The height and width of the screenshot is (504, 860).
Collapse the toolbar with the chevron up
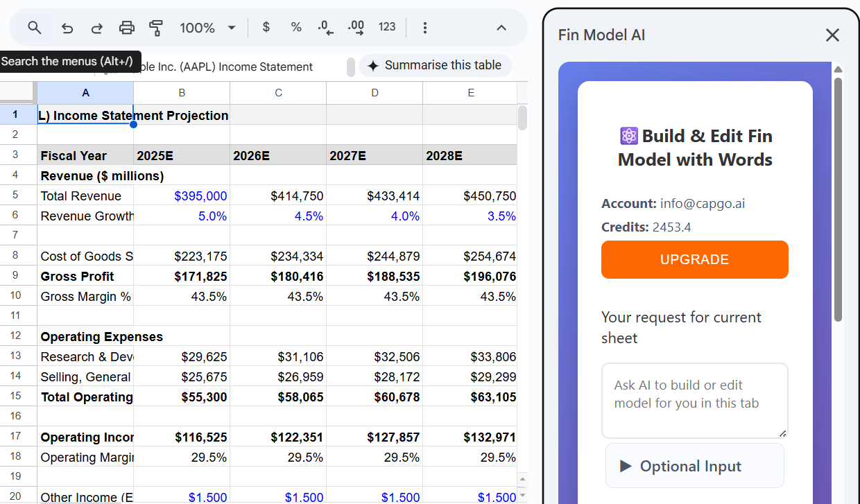click(x=501, y=28)
